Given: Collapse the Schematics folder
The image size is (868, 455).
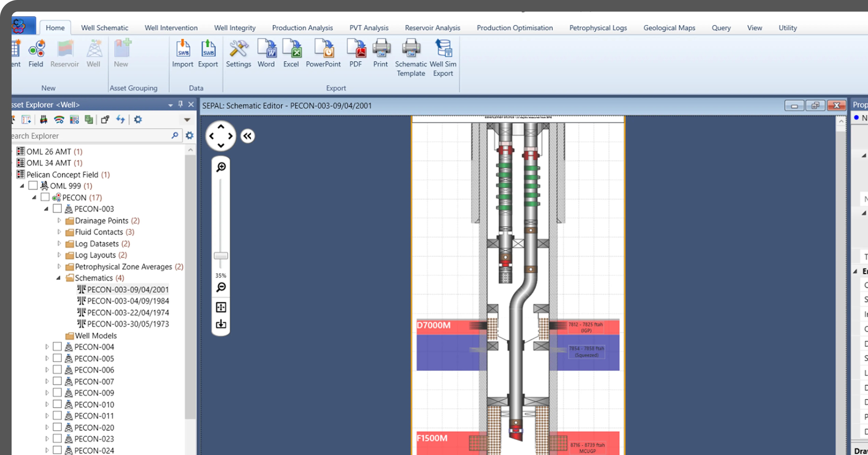Looking at the screenshot, I should tap(59, 278).
